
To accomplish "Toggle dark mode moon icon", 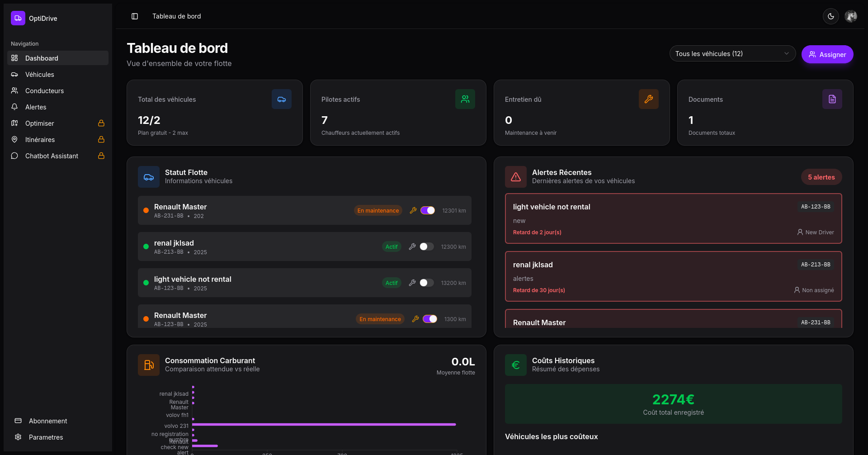I will [830, 16].
